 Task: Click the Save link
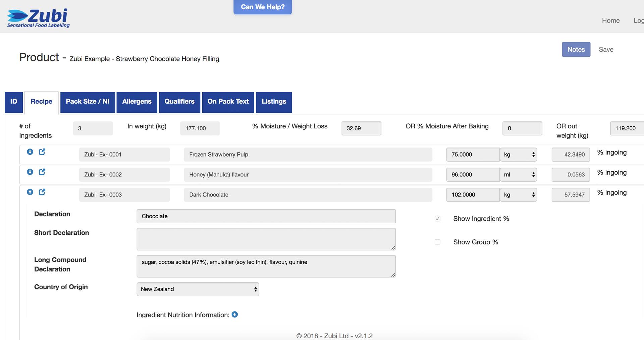point(606,49)
